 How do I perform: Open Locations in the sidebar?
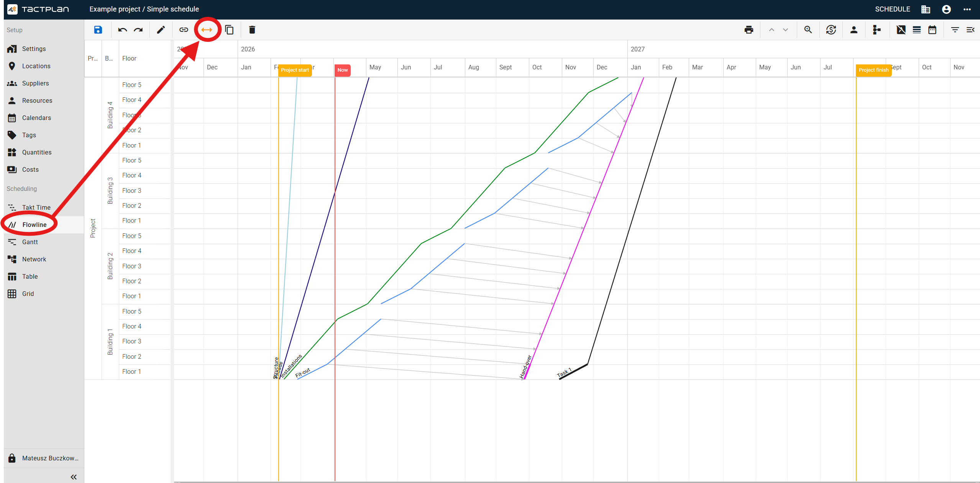coord(44,66)
